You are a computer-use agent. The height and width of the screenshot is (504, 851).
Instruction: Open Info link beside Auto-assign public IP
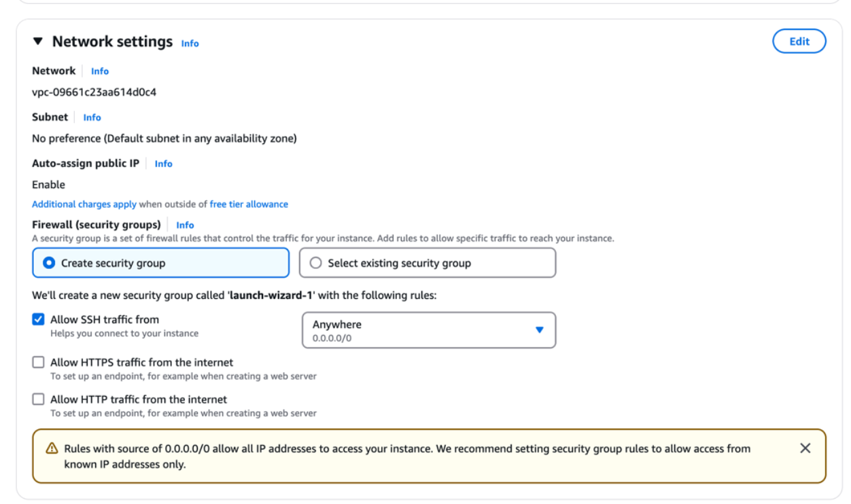163,164
